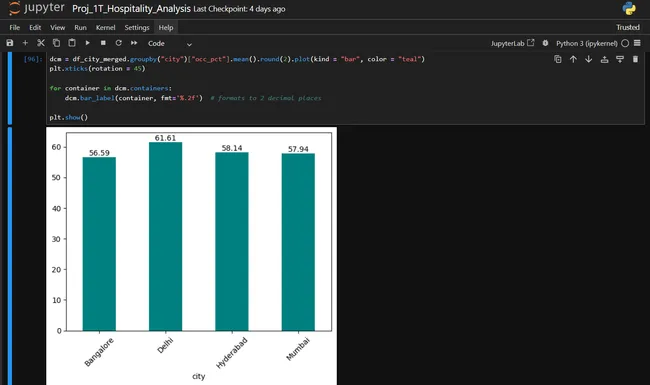Duplicate this cell icon
The image size is (650, 385).
click(x=558, y=59)
